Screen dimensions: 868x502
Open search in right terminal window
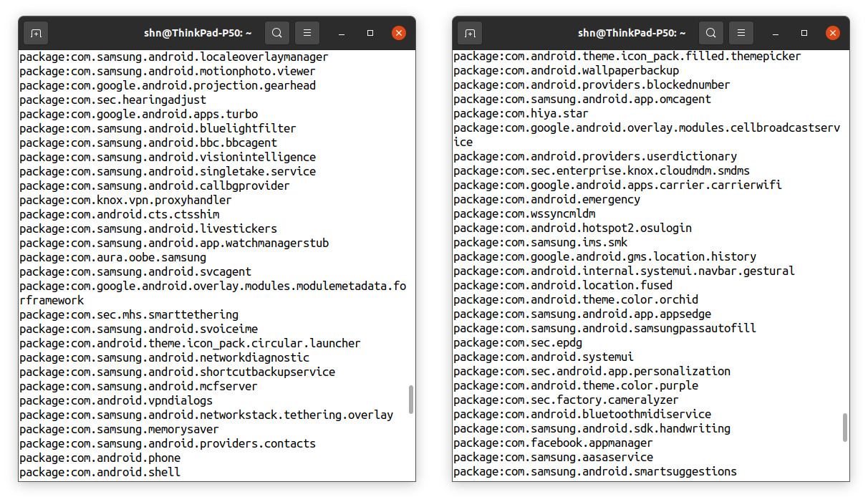(x=711, y=33)
